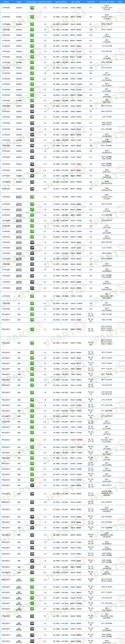
Task: Click petrol icon in 306 04.1996 -> 10.2000 row
Action: 32,363
